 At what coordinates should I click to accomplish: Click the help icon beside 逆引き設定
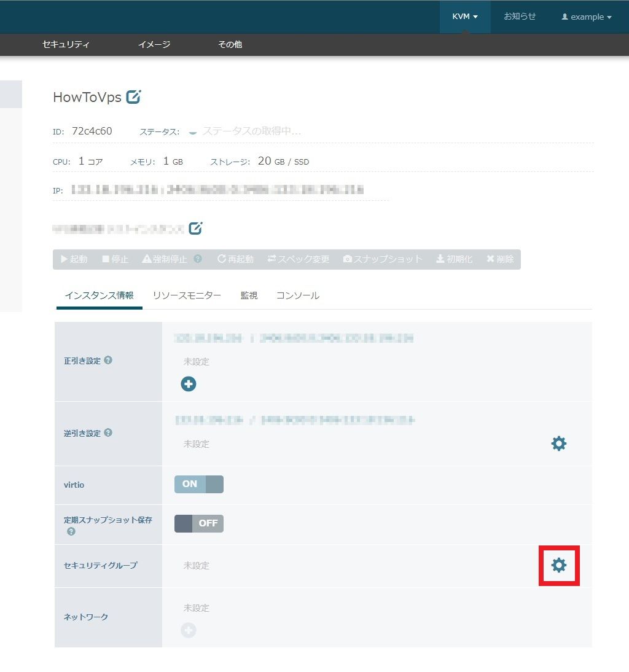[108, 433]
